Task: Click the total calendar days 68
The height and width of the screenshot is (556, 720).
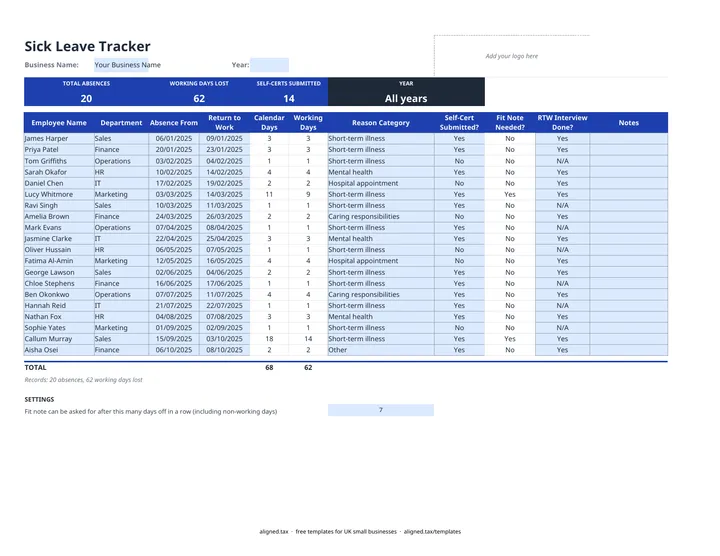Action: 269,367
